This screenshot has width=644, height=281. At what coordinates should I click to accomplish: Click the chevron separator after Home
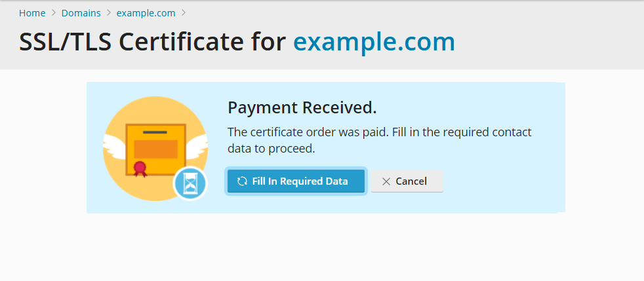click(x=53, y=12)
